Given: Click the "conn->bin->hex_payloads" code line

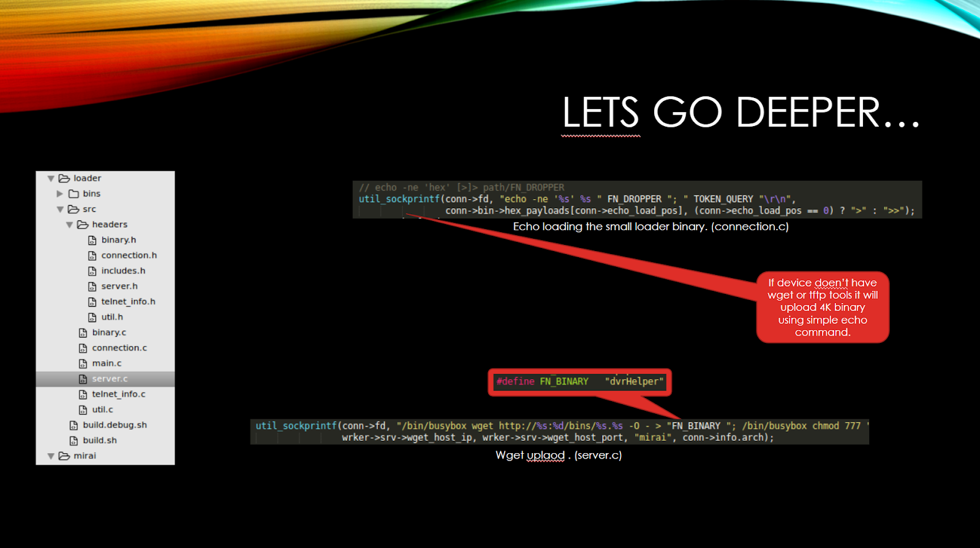Looking at the screenshot, I should [x=680, y=211].
